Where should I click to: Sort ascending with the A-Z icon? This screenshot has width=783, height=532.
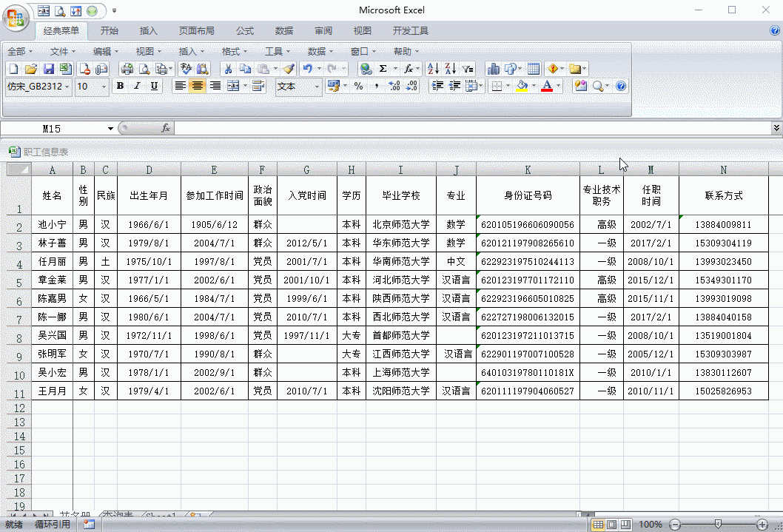point(433,69)
